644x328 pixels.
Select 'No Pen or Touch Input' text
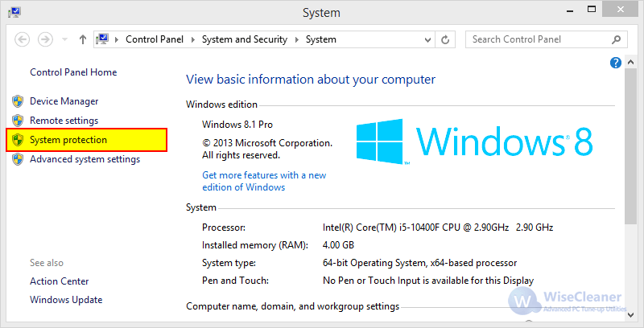point(372,281)
